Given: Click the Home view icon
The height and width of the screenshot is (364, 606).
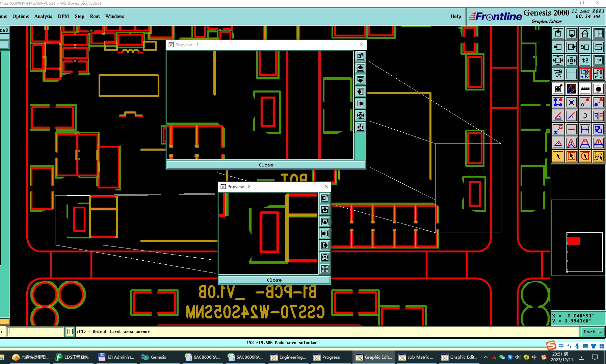Looking at the screenshot, I should pyautogui.click(x=585, y=33).
